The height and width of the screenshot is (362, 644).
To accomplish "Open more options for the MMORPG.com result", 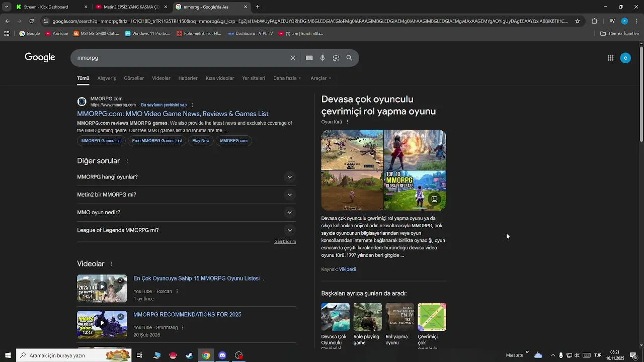I will point(192,105).
